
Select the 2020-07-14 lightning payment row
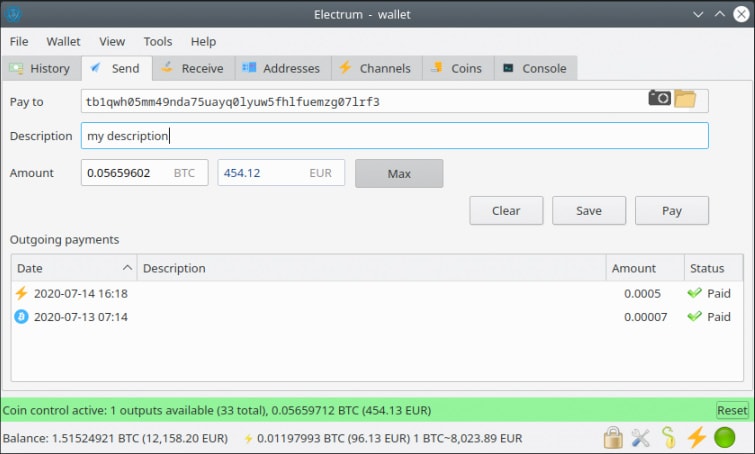[x=300, y=294]
